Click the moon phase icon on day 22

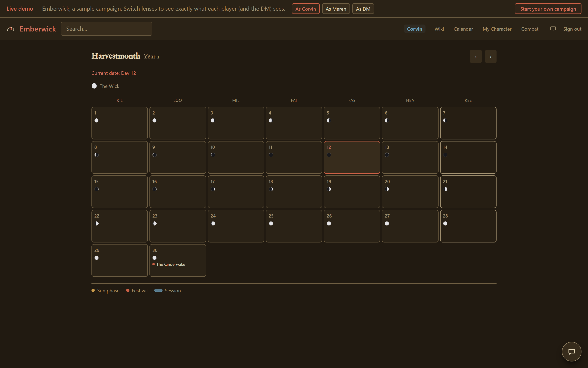click(96, 223)
